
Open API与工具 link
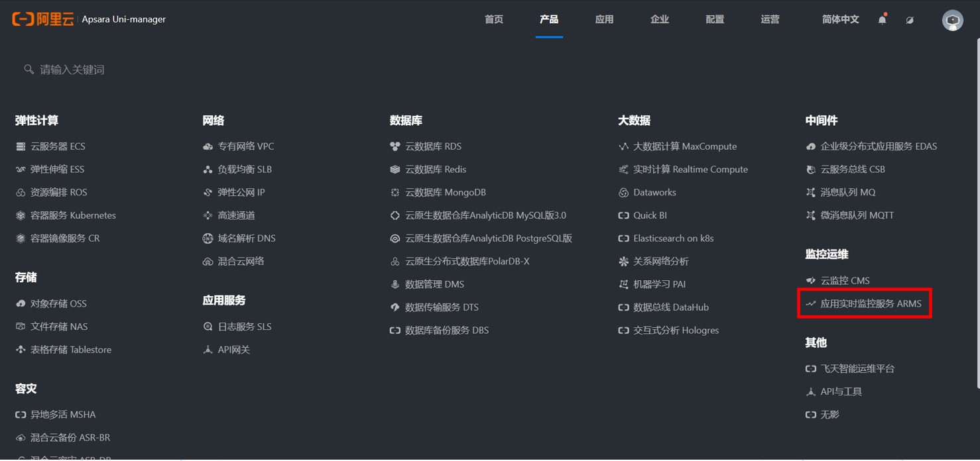(841, 391)
